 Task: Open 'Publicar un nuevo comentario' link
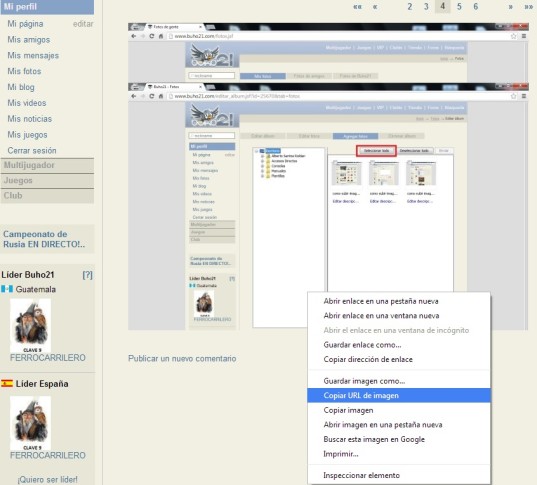[x=182, y=359]
